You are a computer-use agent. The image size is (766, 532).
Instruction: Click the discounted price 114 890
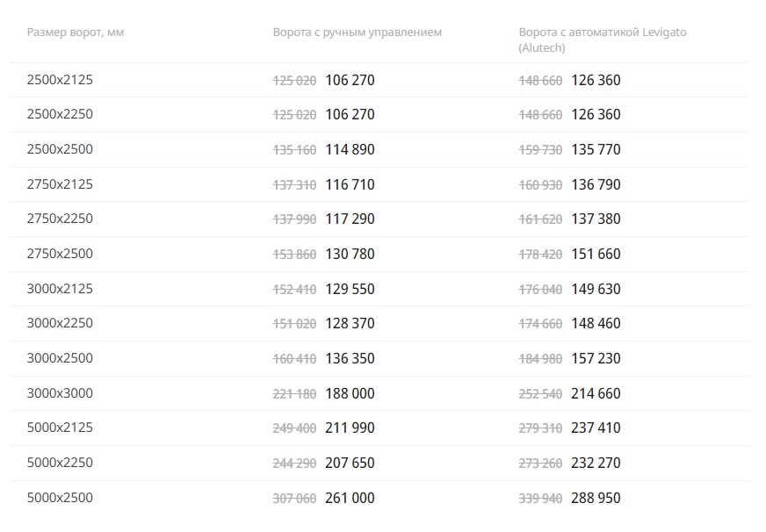(350, 149)
